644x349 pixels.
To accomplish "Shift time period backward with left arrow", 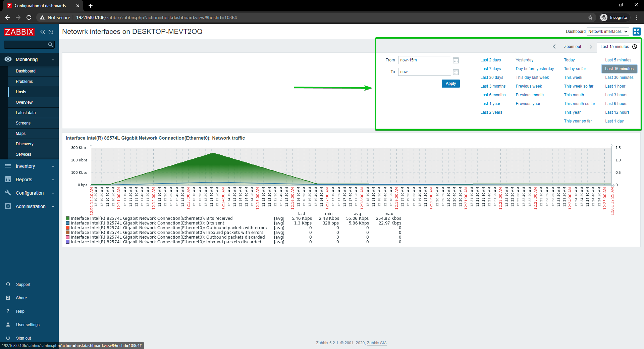I will point(554,47).
